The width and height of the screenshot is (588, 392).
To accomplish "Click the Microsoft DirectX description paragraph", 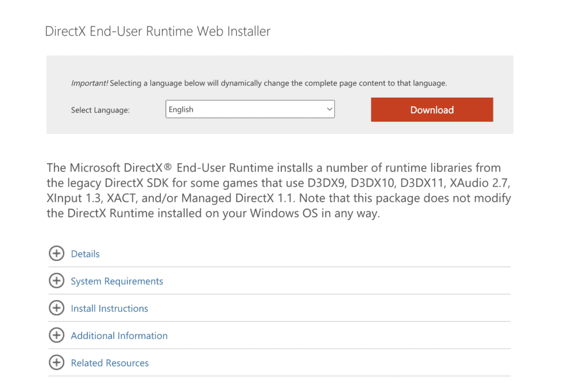I will click(278, 190).
